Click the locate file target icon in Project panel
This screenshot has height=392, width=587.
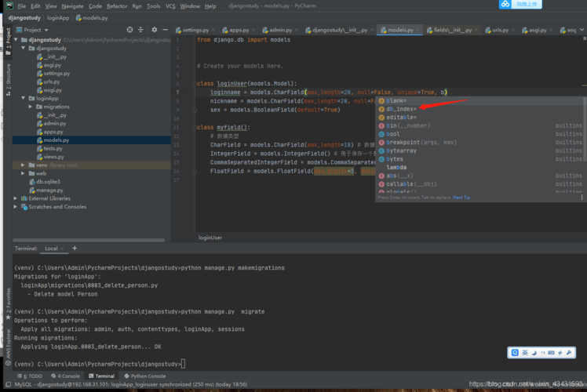[x=129, y=30]
